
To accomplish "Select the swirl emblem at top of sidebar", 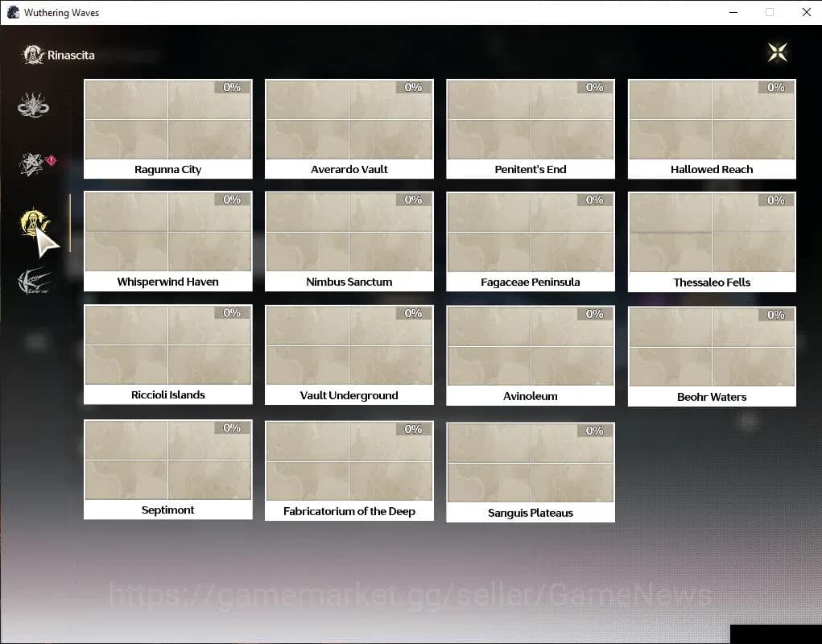I will coord(34,105).
